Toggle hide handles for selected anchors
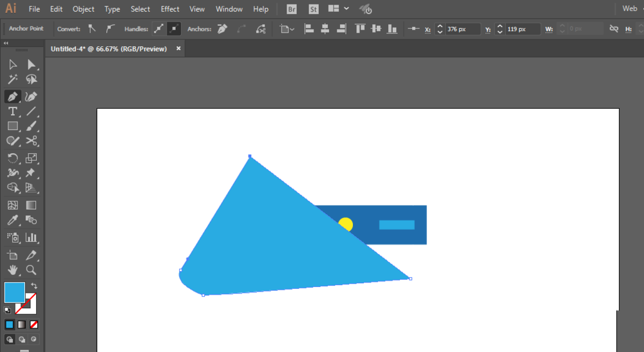 click(x=174, y=29)
